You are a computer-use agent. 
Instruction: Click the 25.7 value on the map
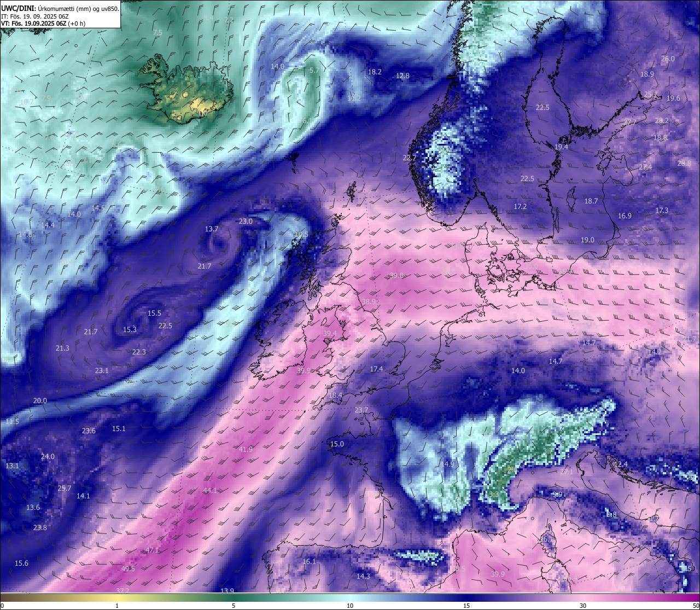(65, 489)
